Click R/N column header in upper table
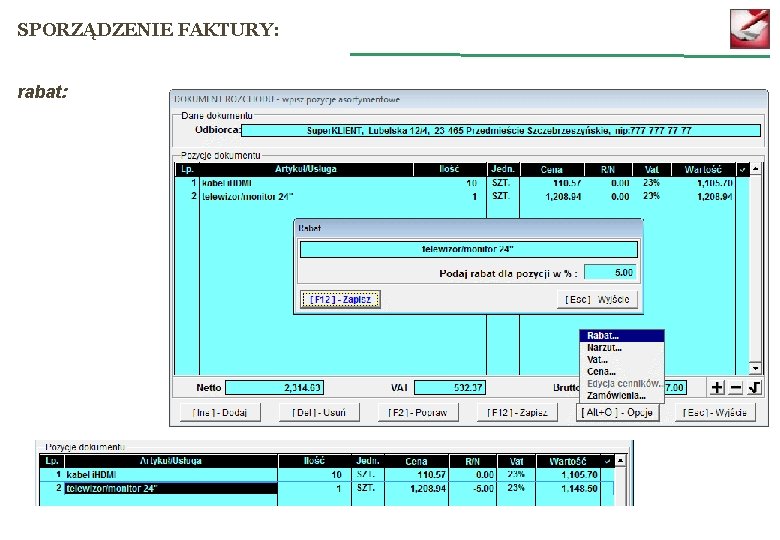The width and height of the screenshot is (780, 540). coord(608,170)
